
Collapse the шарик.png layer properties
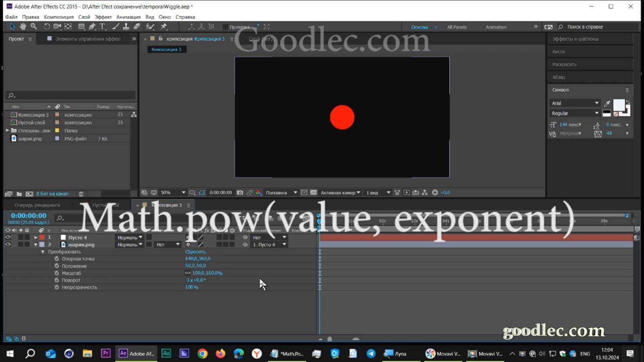(x=36, y=245)
